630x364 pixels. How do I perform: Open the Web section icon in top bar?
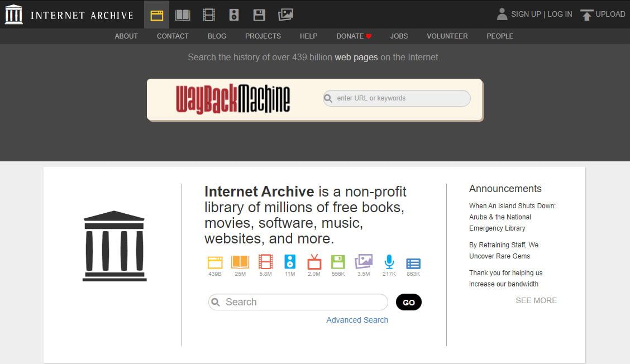[x=157, y=15]
